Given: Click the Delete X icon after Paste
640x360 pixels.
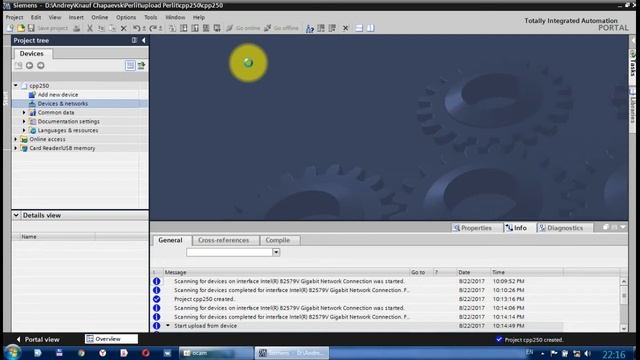Looking at the screenshot, I should (124, 28).
